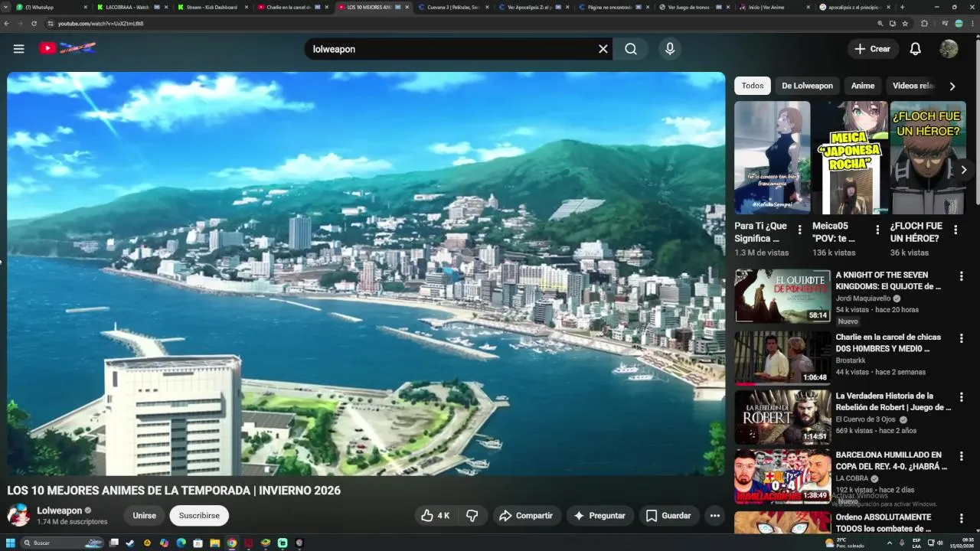Open the Lolweapon channel avatar
The width and height of the screenshot is (980, 551).
(18, 516)
